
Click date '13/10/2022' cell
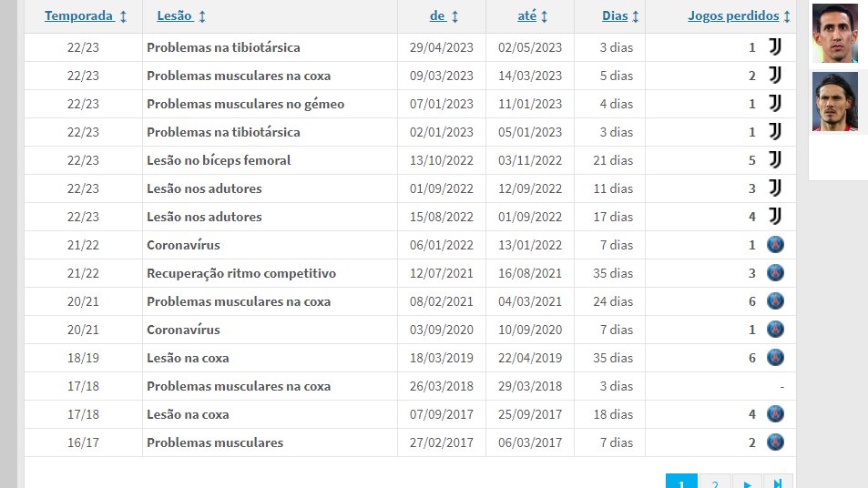pos(441,160)
